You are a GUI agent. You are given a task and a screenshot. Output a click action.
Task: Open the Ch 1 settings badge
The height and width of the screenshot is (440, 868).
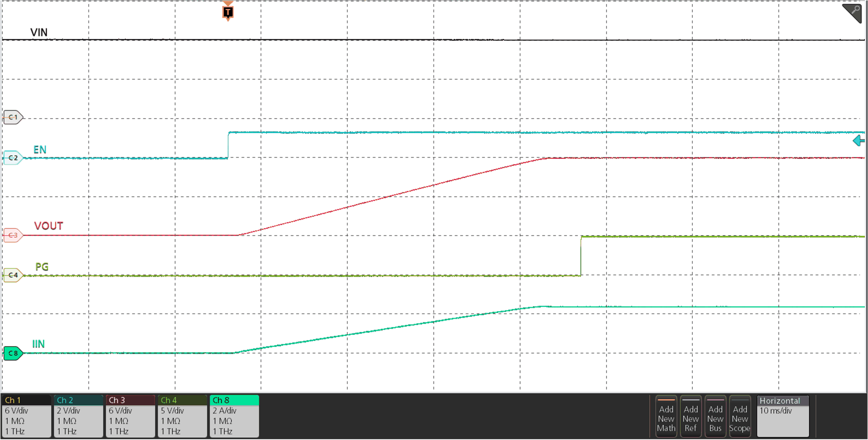click(x=26, y=416)
